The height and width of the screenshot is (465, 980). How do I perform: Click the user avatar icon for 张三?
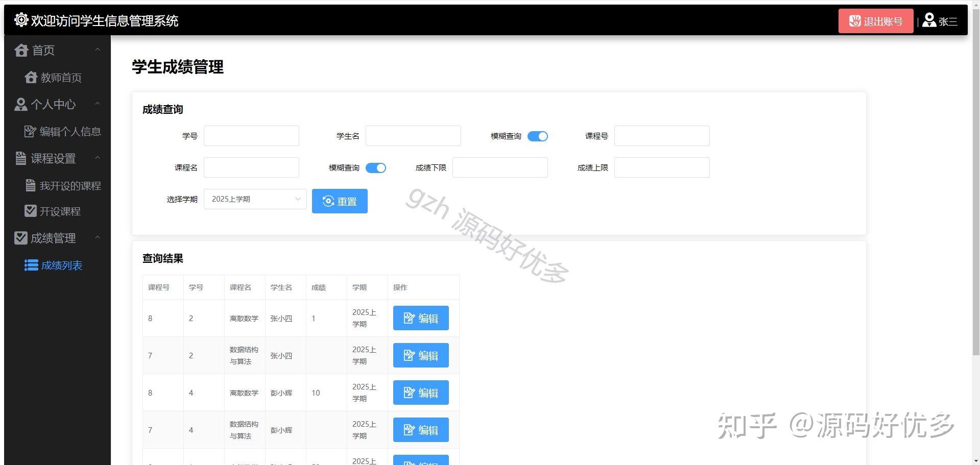(929, 20)
